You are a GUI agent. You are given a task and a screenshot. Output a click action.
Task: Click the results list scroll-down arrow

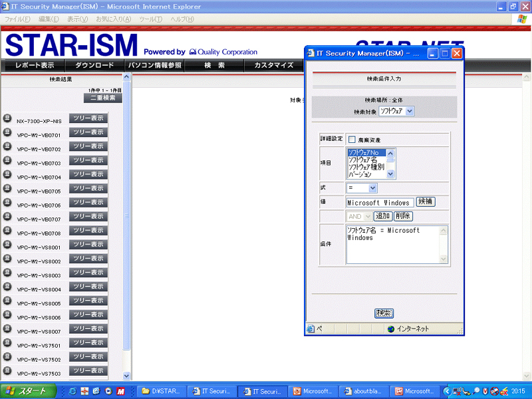[126, 376]
